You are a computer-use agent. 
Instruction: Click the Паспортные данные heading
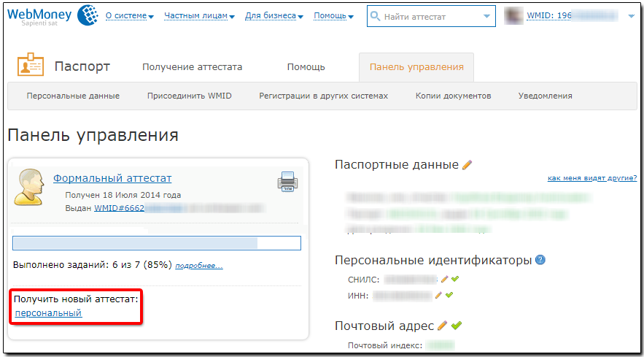click(397, 165)
